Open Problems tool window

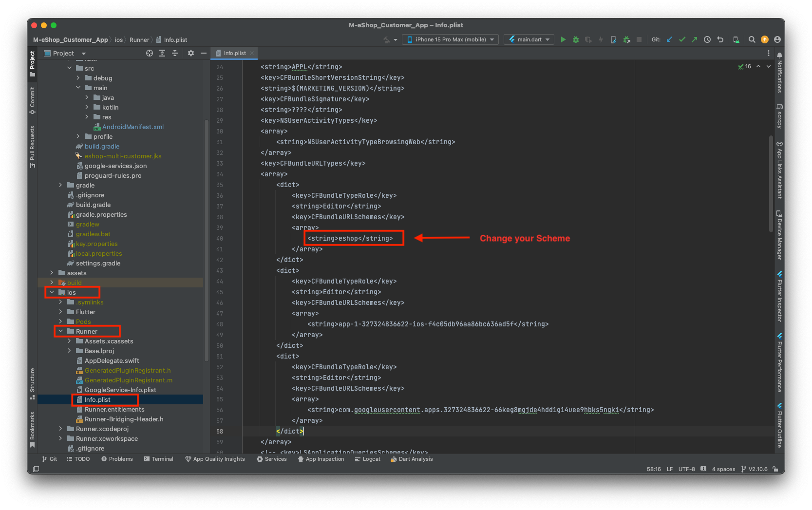pyautogui.click(x=117, y=459)
